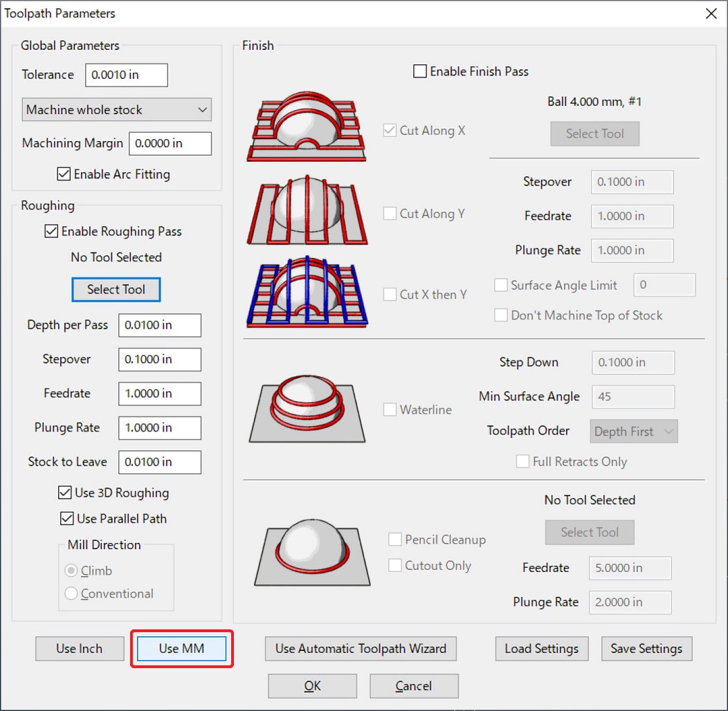Click the Save Settings button

[x=646, y=649]
